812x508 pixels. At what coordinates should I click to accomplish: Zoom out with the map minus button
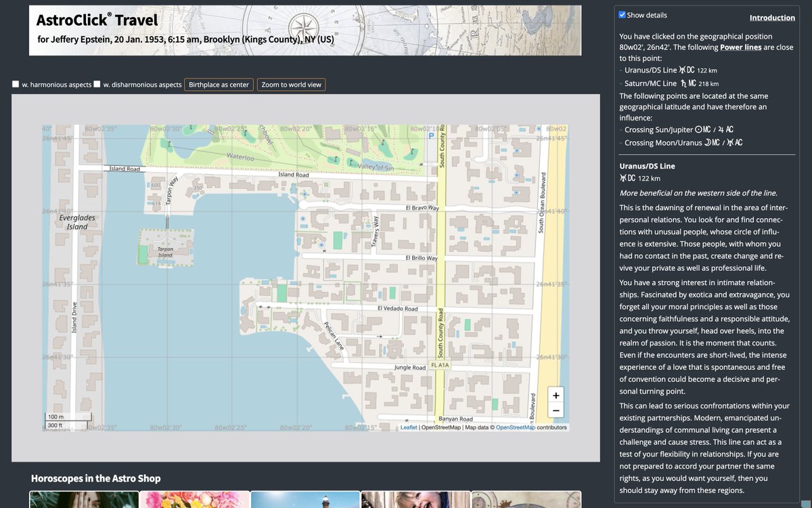tap(556, 410)
